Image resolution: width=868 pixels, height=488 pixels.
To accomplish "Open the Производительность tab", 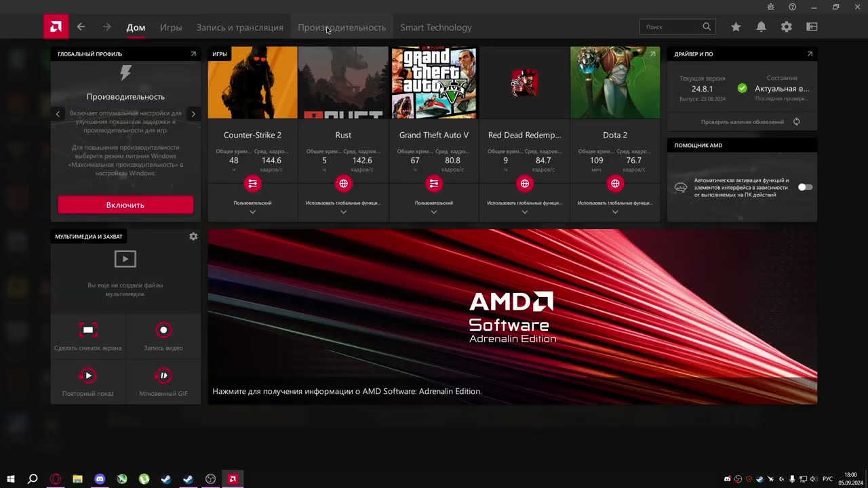I will coord(342,27).
